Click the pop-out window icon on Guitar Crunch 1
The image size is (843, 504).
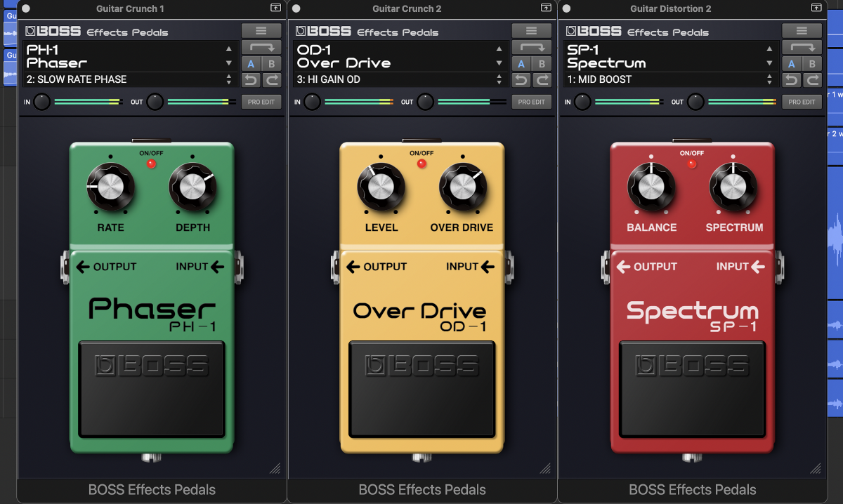pyautogui.click(x=275, y=8)
